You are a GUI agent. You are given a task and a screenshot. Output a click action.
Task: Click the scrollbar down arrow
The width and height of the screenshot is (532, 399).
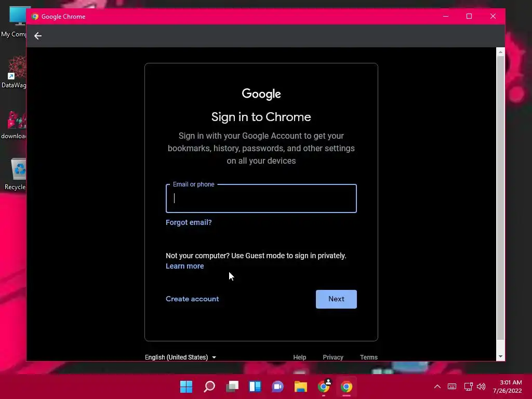pyautogui.click(x=500, y=356)
